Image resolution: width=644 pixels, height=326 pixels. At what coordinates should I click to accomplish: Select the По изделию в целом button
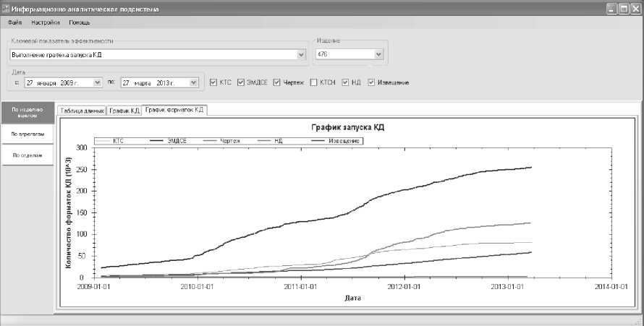coord(27,113)
